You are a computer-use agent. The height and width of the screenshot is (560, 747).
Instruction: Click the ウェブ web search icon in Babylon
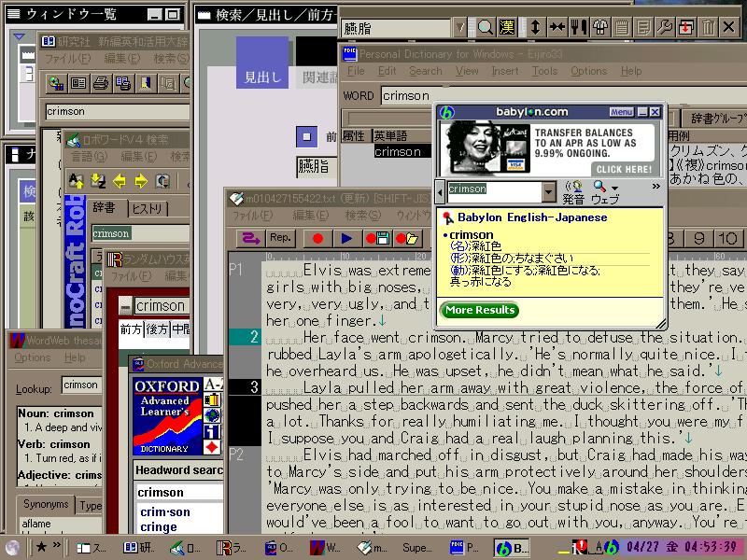point(604,192)
